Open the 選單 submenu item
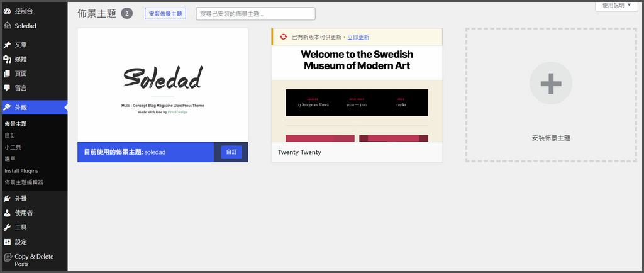The image size is (644, 273). [10, 159]
